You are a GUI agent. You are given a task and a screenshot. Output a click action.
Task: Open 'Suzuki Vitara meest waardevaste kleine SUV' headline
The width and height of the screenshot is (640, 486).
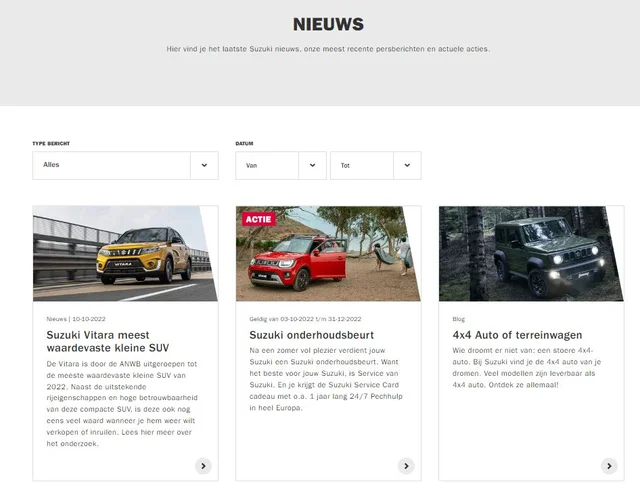tap(108, 341)
